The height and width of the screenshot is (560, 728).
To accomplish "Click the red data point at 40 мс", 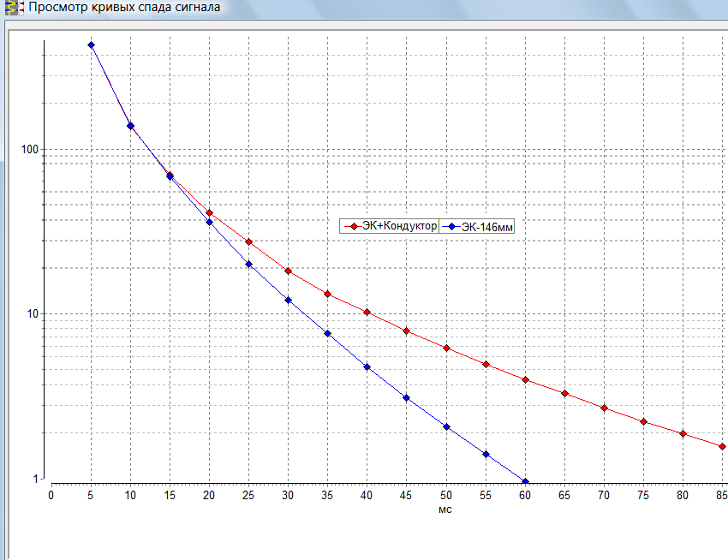I will click(x=367, y=313).
